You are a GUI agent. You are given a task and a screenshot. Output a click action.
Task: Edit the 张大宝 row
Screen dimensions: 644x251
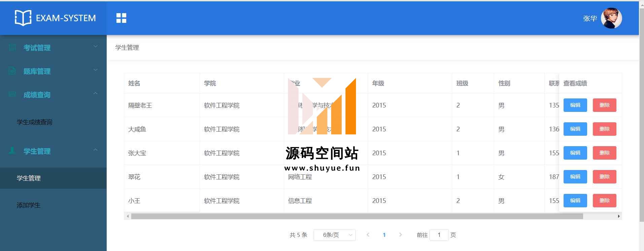pos(575,153)
